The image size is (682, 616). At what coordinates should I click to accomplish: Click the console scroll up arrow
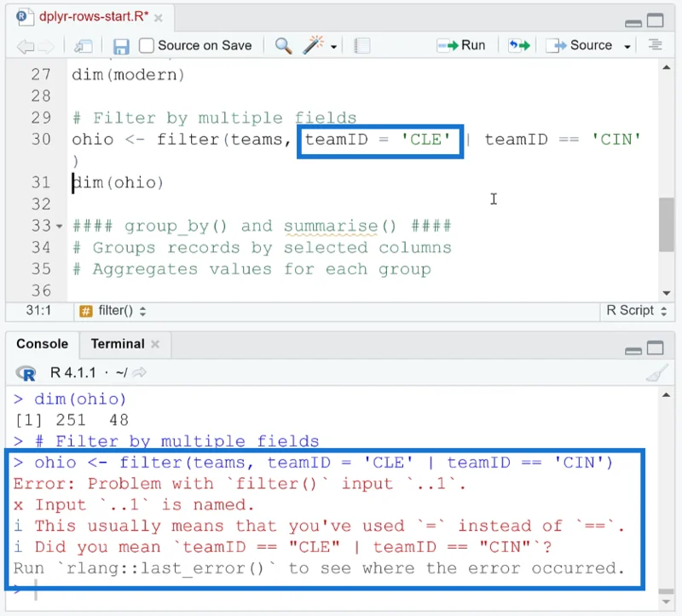click(666, 394)
